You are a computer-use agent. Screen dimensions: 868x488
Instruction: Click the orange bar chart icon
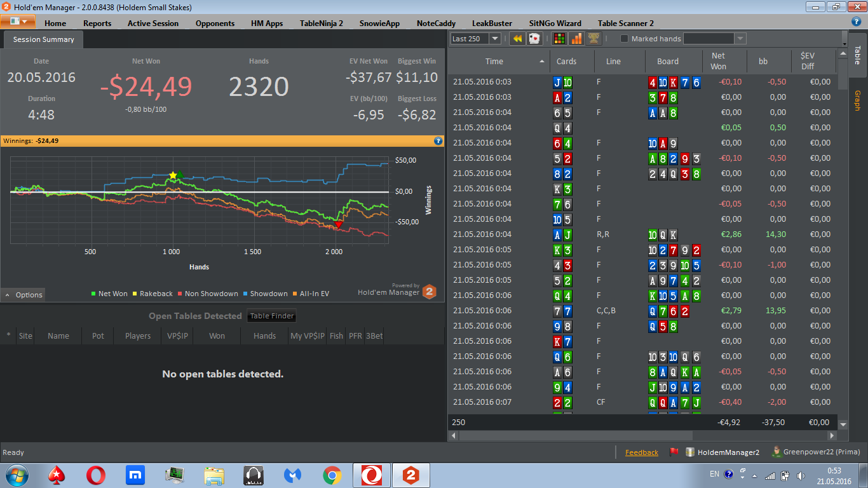click(576, 39)
